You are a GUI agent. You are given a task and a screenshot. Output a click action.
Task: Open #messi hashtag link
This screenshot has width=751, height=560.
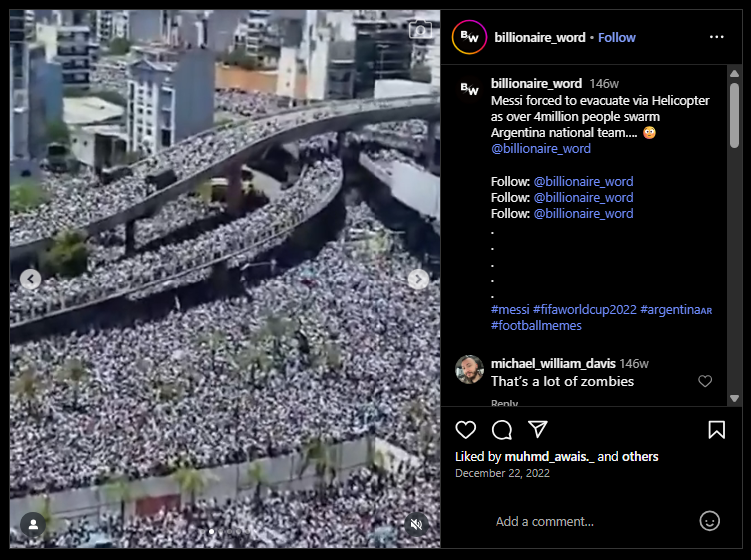[x=510, y=309]
